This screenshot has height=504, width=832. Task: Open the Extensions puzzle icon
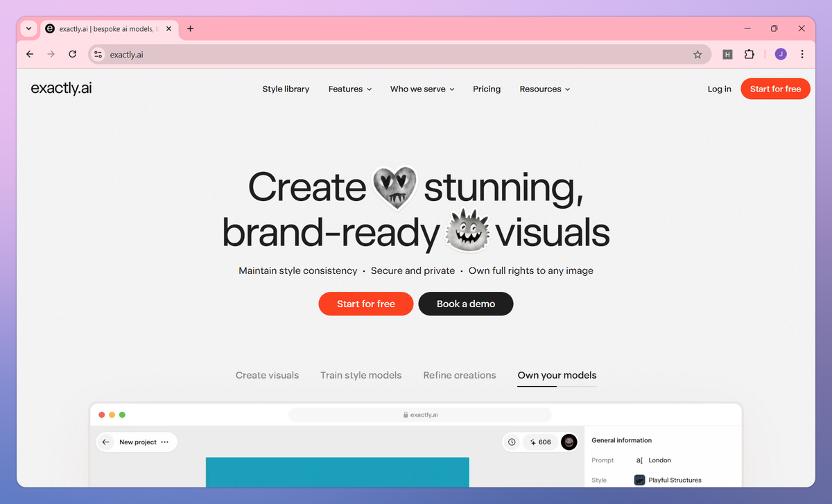(x=749, y=54)
